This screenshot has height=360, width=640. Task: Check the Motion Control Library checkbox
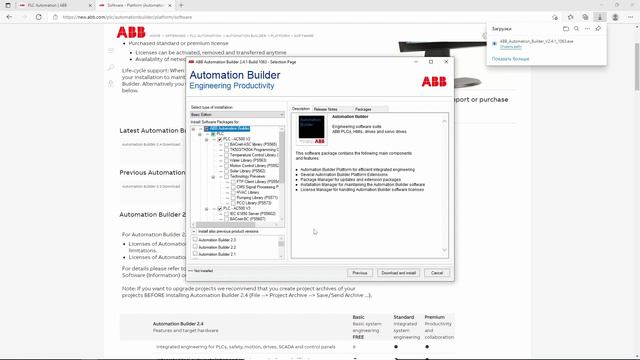click(227, 166)
